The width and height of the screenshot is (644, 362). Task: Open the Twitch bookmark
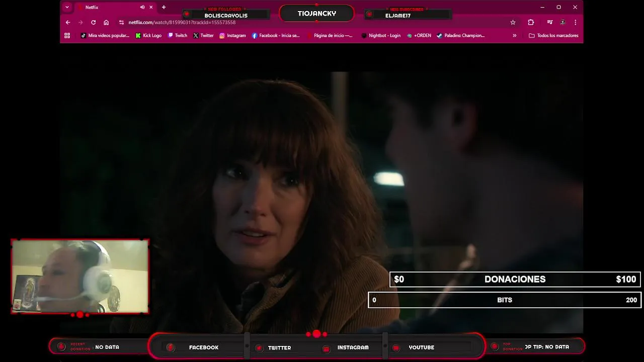[178, 35]
